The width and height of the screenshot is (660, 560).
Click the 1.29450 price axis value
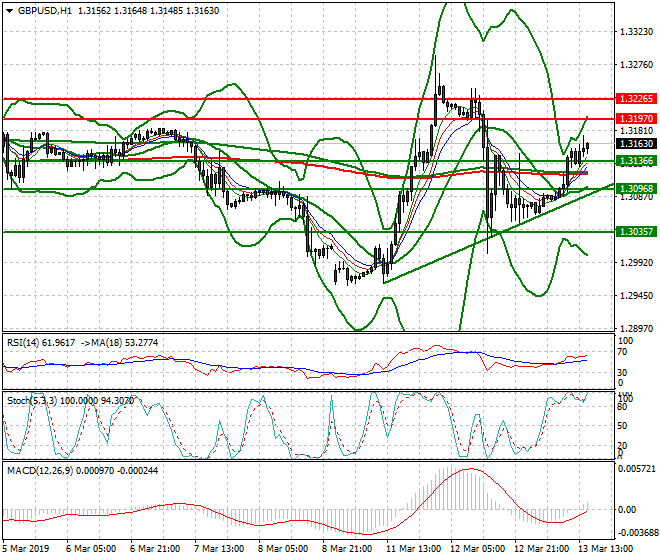pos(637,296)
